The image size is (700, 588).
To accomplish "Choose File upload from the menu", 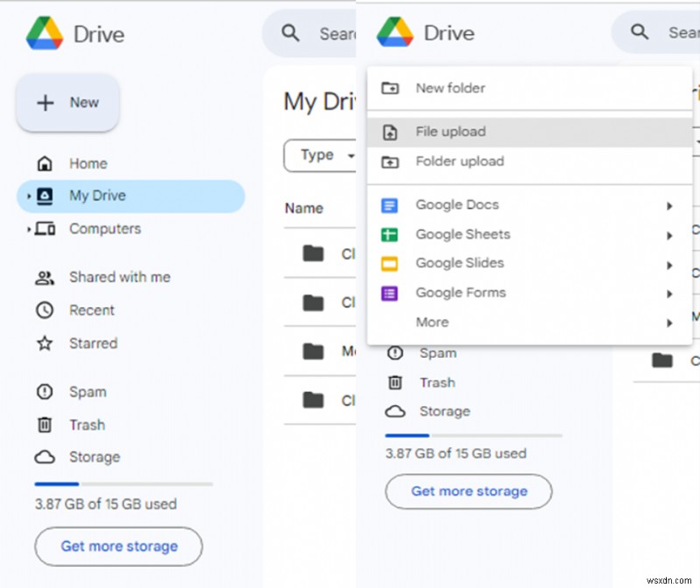I will click(x=529, y=132).
